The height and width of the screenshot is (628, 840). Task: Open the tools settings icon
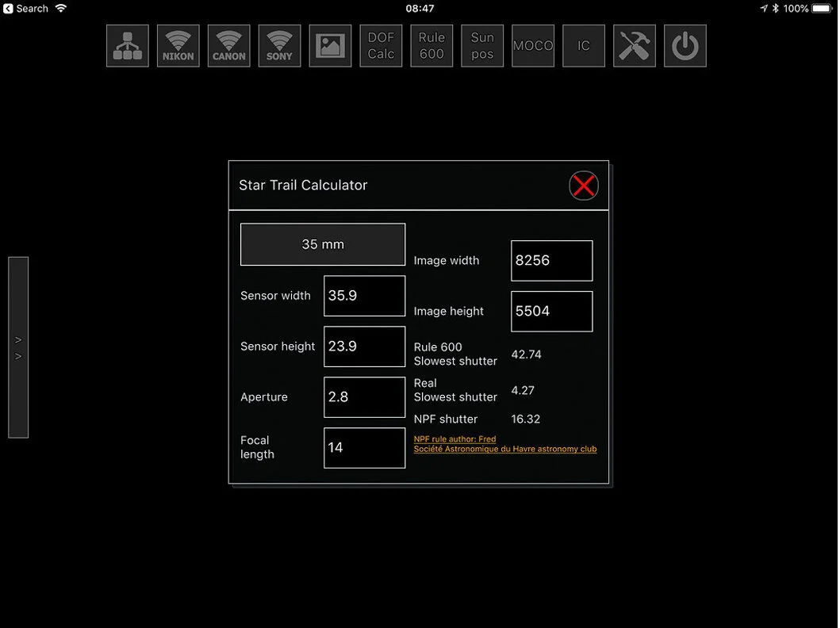click(x=635, y=45)
